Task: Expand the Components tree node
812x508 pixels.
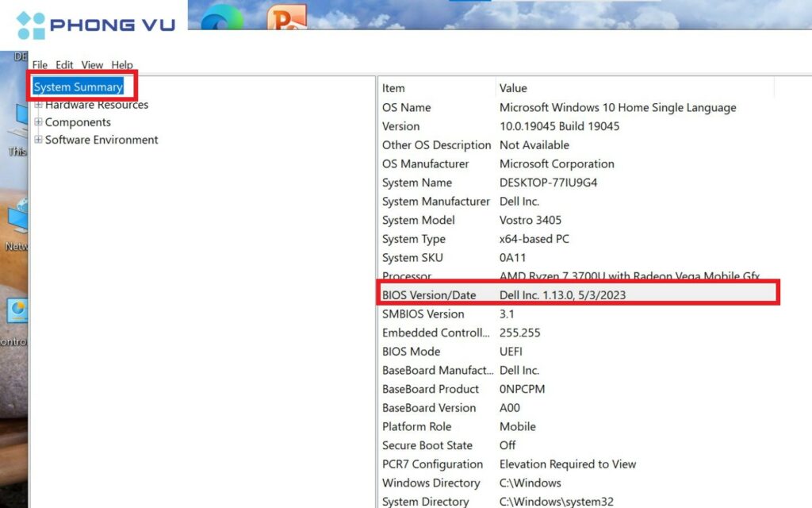Action: click(x=38, y=122)
